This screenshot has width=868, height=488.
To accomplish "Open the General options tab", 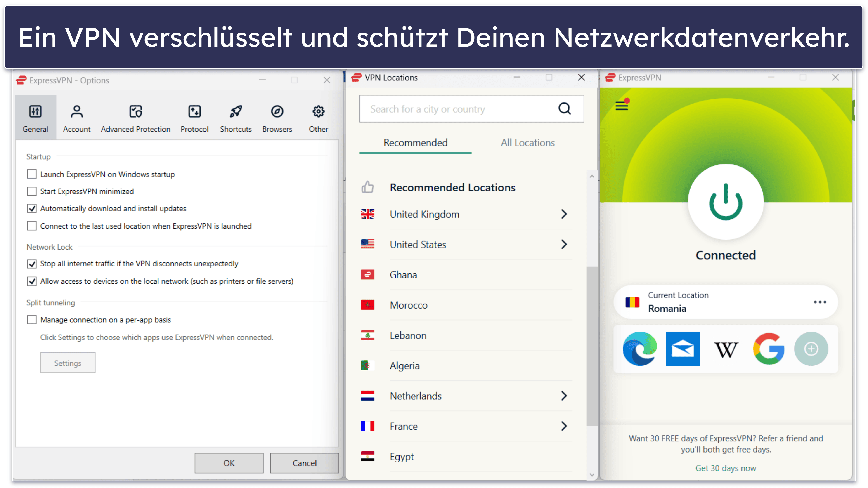I will point(35,117).
